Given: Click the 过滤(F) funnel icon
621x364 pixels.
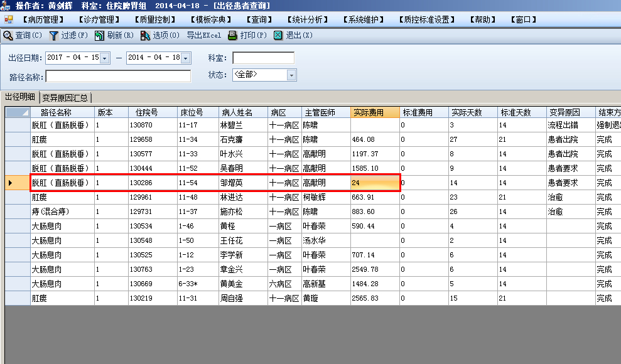Looking at the screenshot, I should [53, 36].
